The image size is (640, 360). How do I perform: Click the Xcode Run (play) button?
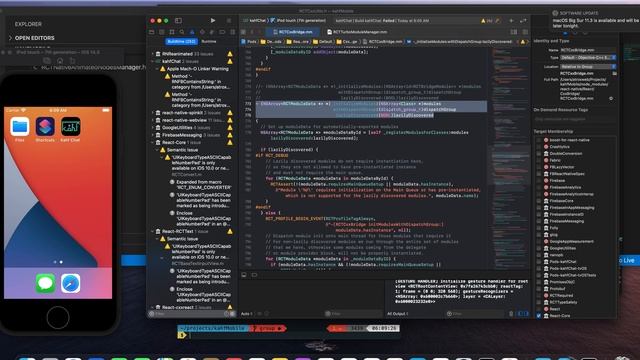(x=213, y=20)
